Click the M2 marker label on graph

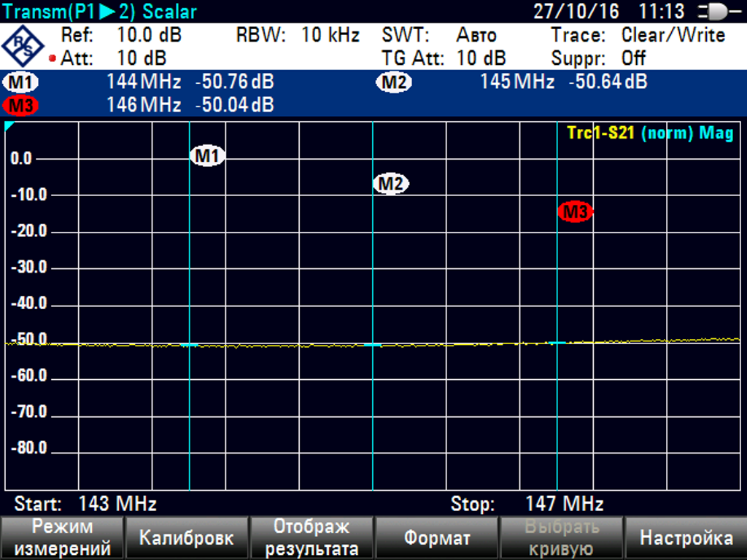tap(391, 184)
